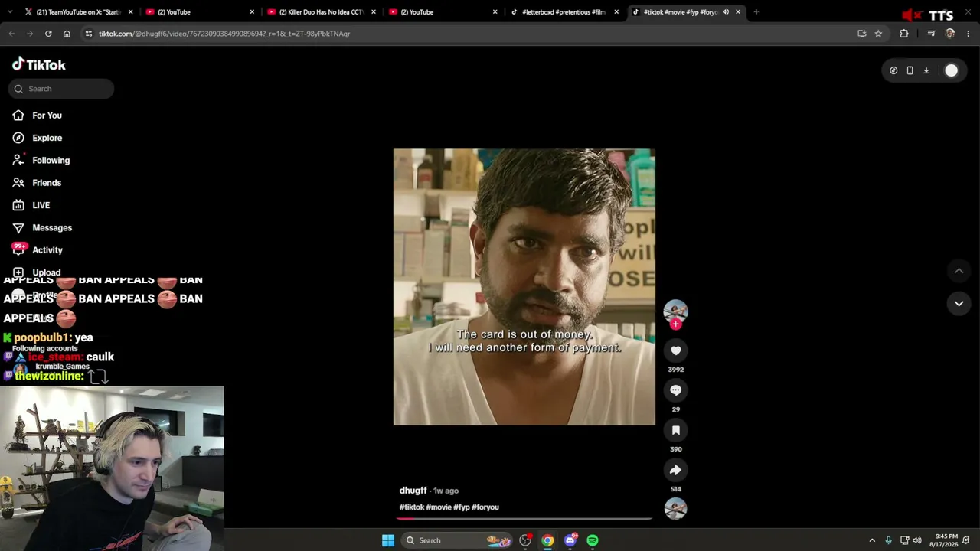Screen dimensions: 980x551
Task: Open the profile avatar circle at top right
Action: 951,70
